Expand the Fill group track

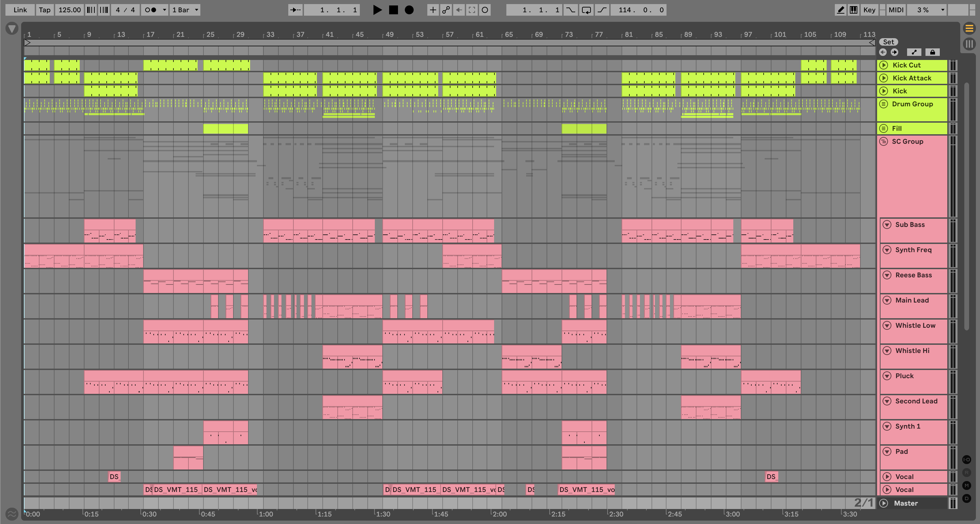884,128
